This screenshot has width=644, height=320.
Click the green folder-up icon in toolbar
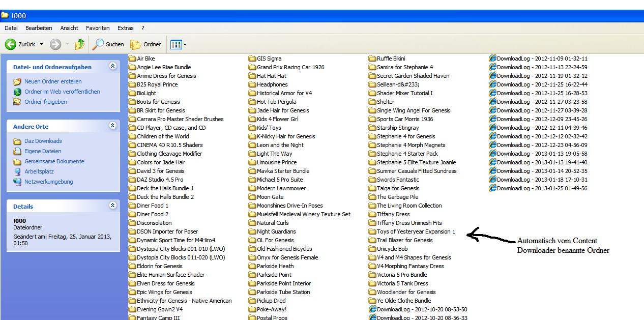click(79, 44)
